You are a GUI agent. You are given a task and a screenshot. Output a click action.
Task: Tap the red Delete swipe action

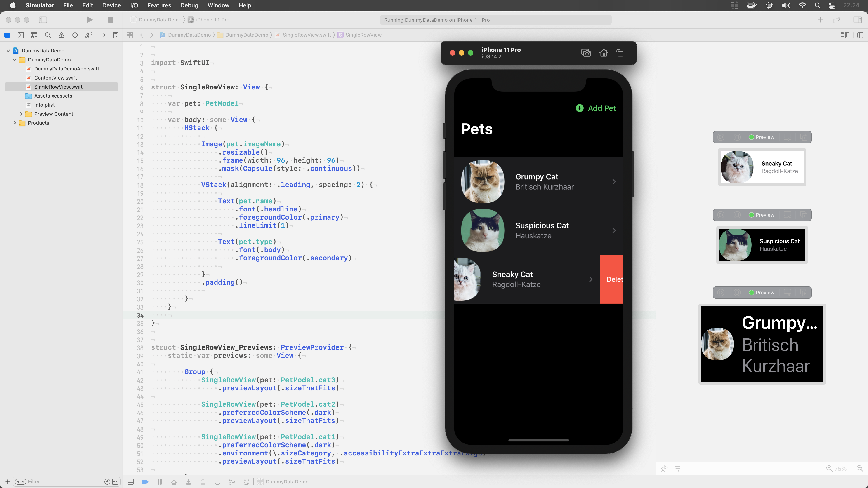(612, 279)
